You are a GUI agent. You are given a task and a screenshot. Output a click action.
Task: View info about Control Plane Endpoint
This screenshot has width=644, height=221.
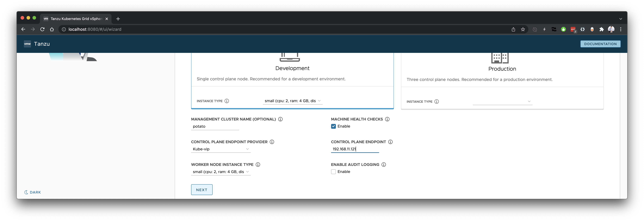(x=390, y=142)
